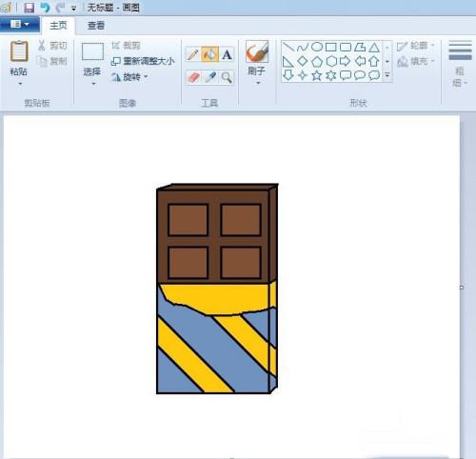The height and width of the screenshot is (459, 476).
Task: Choose the five-point star shape
Action: (316, 75)
